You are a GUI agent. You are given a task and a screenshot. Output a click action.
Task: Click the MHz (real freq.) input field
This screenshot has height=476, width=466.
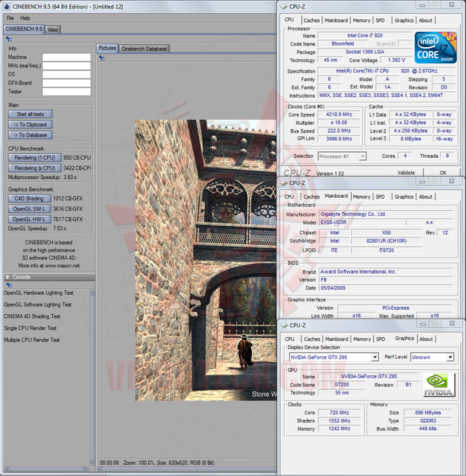click(x=67, y=65)
